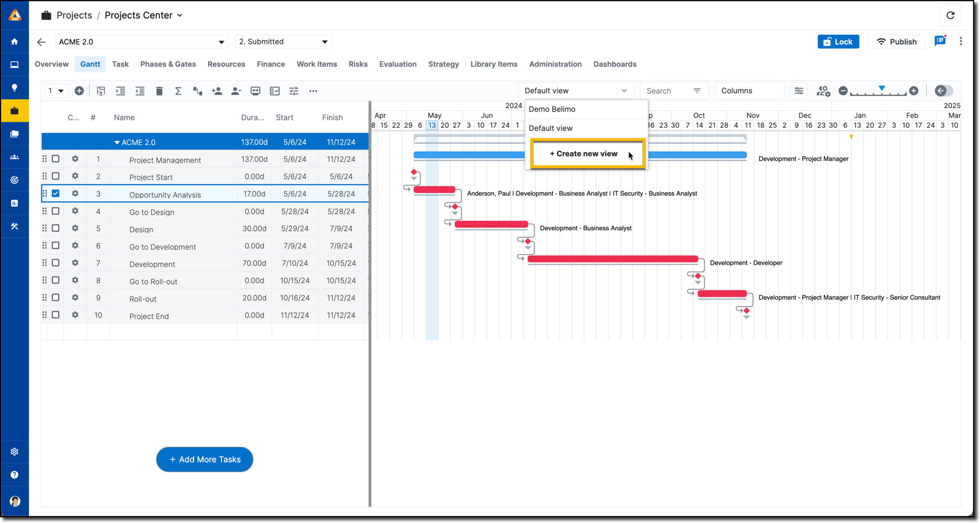
Task: Select Demo Belimo from view list
Action: pyautogui.click(x=552, y=109)
